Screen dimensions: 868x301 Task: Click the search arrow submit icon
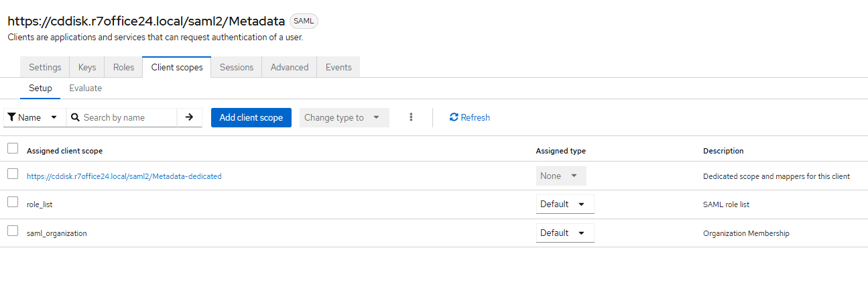click(x=189, y=117)
